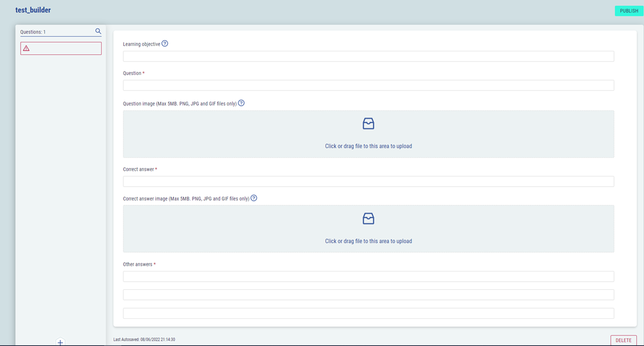The width and height of the screenshot is (644, 346).
Task: Open the Correct answer image help icon
Action: [x=253, y=198]
